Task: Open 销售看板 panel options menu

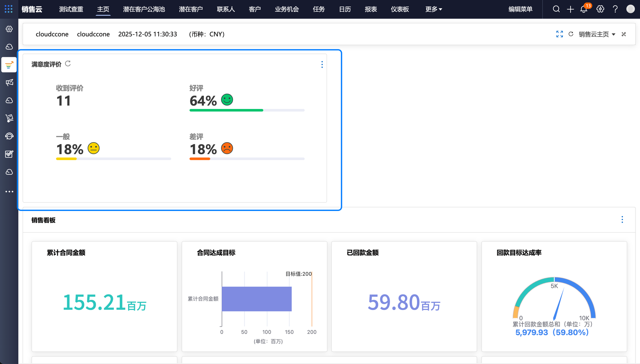Action: point(622,220)
